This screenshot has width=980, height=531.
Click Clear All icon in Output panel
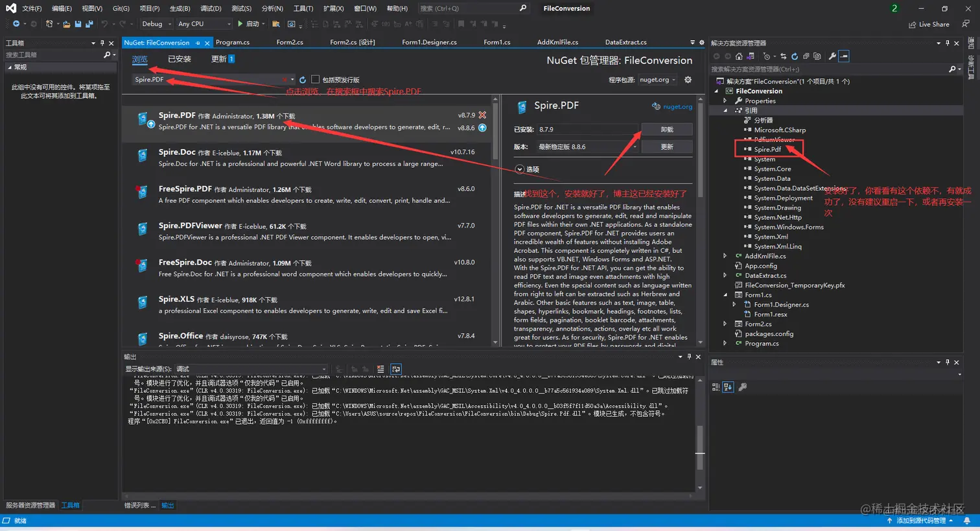380,369
